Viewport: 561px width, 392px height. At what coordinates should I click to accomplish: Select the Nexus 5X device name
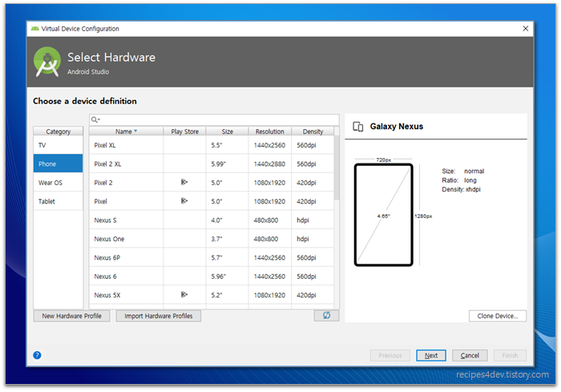click(107, 295)
